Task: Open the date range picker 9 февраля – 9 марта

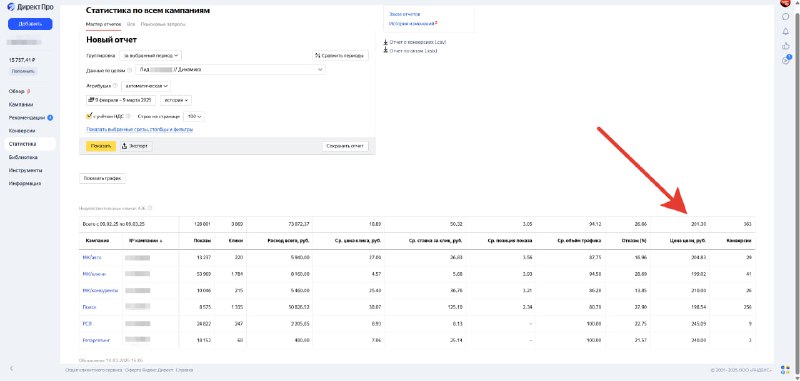Action: (121, 100)
